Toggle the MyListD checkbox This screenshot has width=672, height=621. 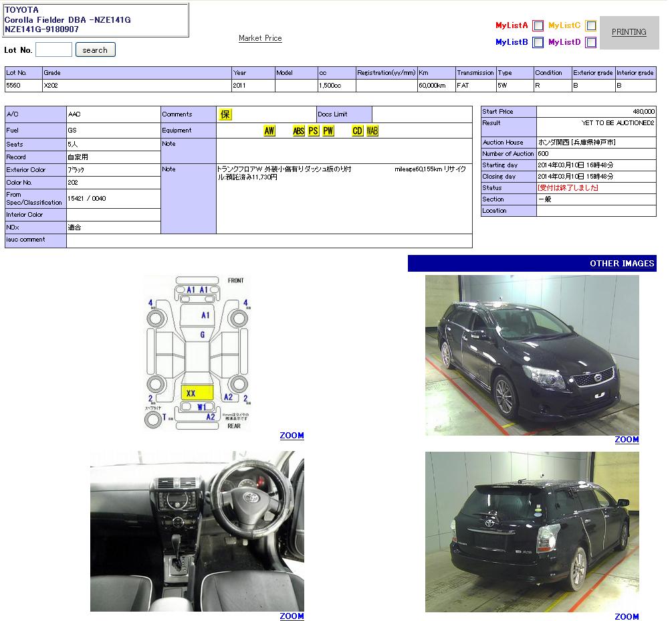pyautogui.click(x=590, y=43)
